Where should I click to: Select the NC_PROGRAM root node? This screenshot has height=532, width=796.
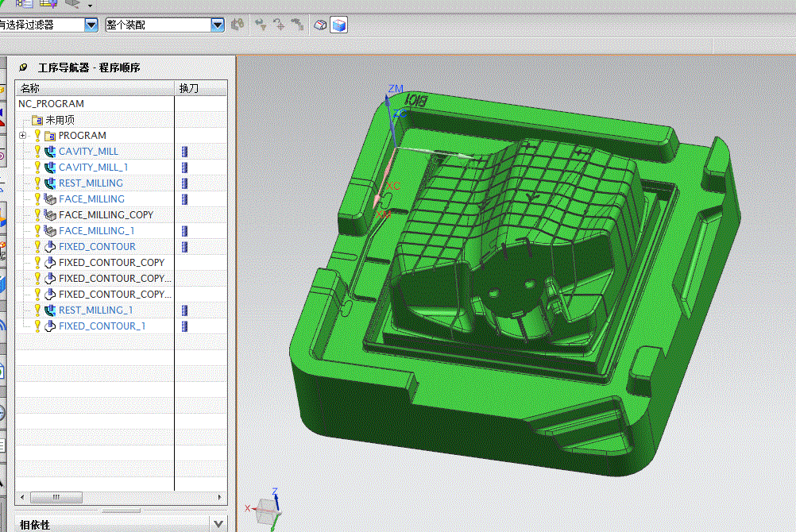[x=52, y=103]
